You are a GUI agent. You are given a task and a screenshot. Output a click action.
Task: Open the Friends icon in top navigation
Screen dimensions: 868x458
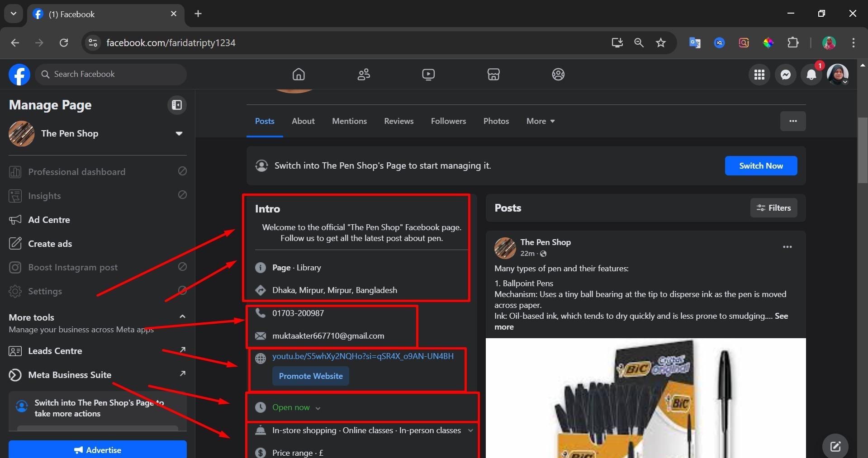tap(364, 74)
